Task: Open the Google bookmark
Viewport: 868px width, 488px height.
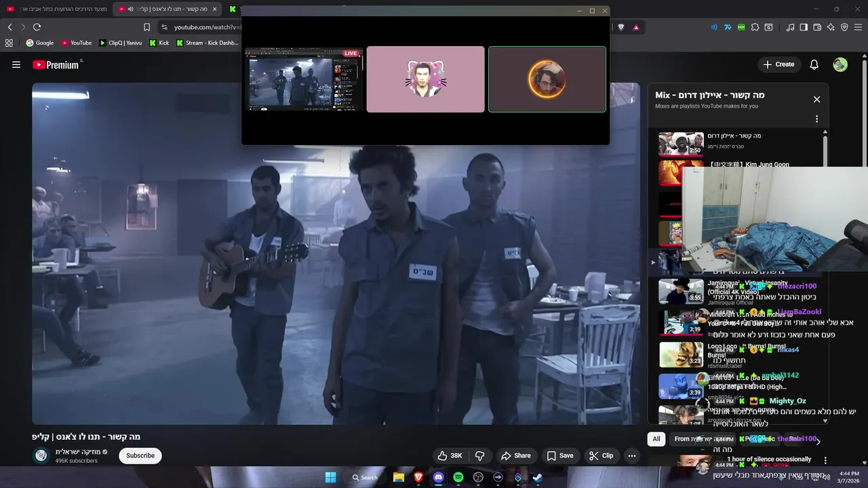Action: pyautogui.click(x=39, y=43)
